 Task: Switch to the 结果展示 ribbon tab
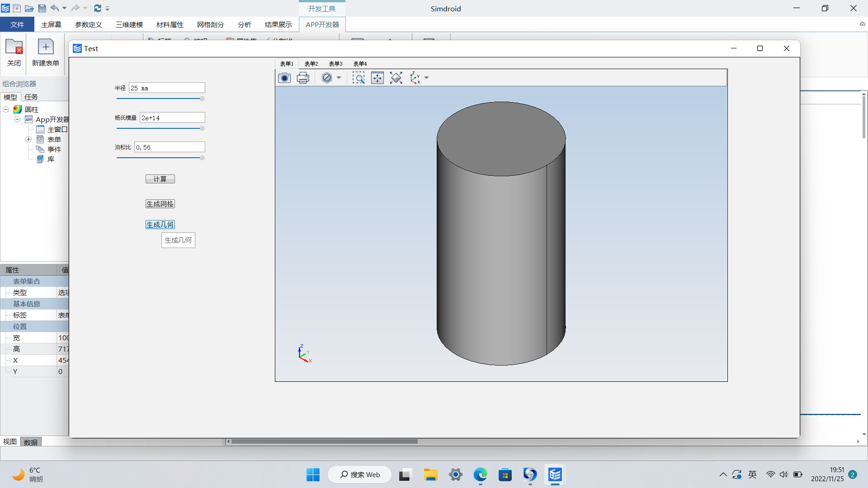(278, 24)
